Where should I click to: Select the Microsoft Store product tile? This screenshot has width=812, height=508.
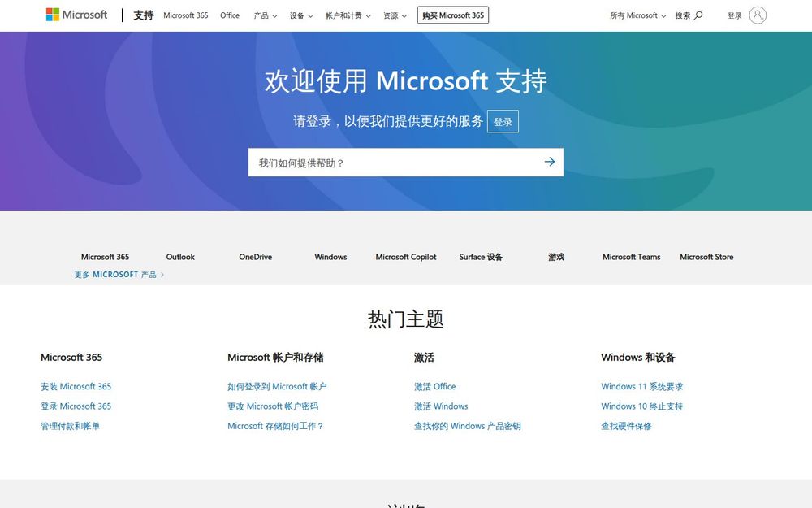[706, 257]
